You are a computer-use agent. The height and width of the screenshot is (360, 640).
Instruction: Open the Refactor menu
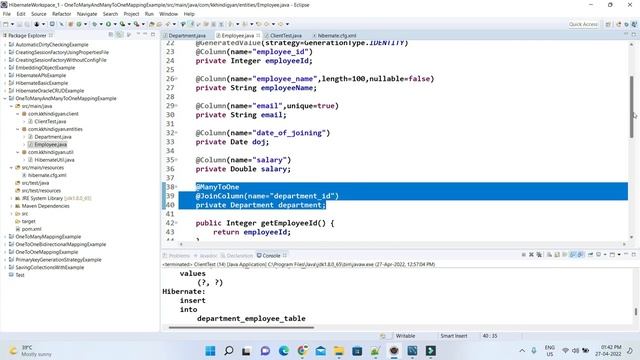(61, 14)
